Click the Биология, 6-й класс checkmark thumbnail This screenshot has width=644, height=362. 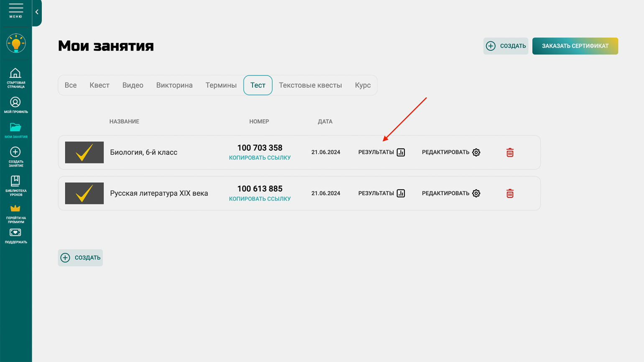pyautogui.click(x=84, y=153)
